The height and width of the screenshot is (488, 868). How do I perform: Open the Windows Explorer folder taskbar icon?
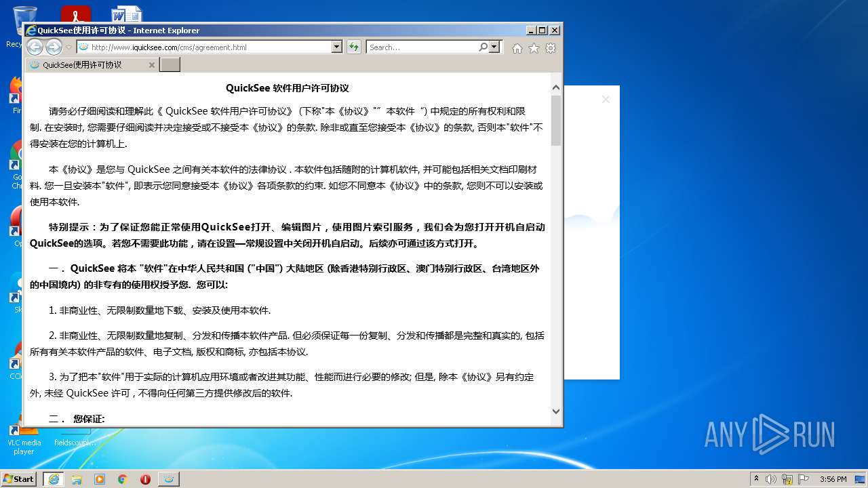tap(77, 479)
